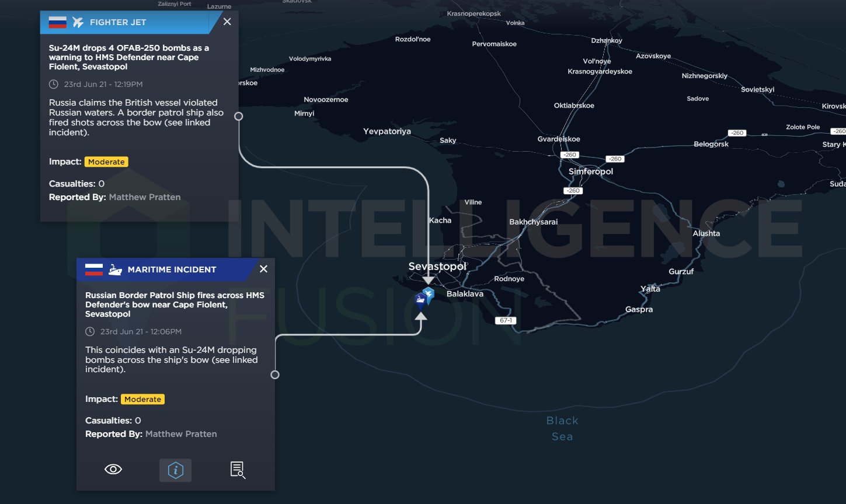The width and height of the screenshot is (846, 504).
Task: Click the Yalta label on map
Action: pos(650,289)
